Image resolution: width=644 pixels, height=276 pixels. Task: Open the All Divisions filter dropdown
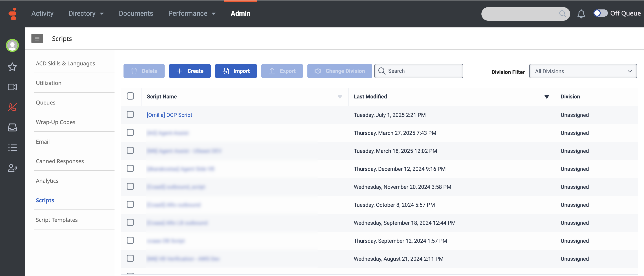583,71
